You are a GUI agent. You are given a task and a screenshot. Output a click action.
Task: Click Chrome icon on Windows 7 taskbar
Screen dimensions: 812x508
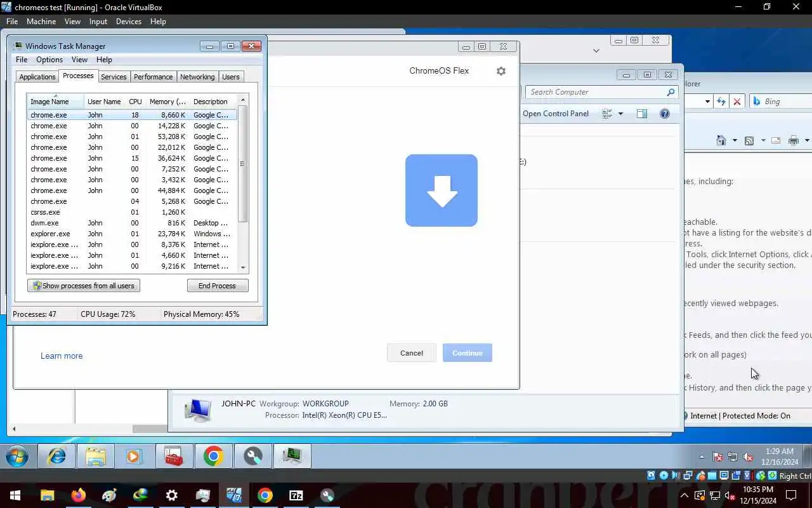213,456
